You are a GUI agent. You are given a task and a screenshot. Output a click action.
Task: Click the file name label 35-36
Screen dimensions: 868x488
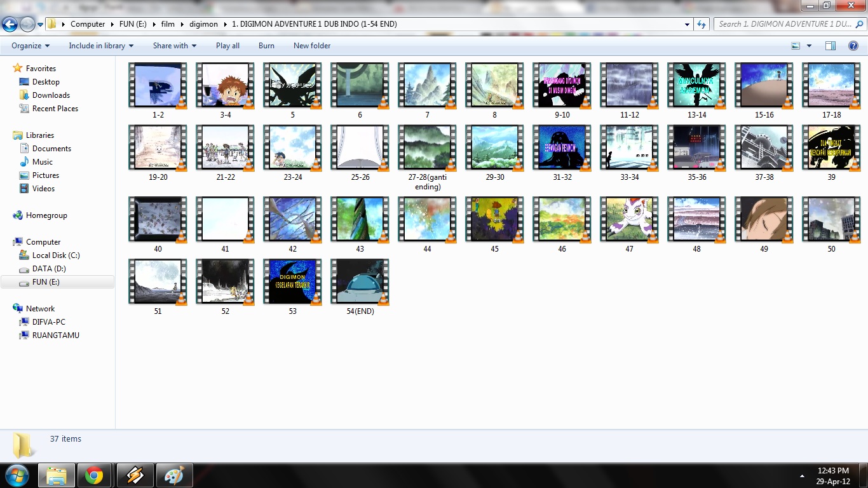coord(697,177)
